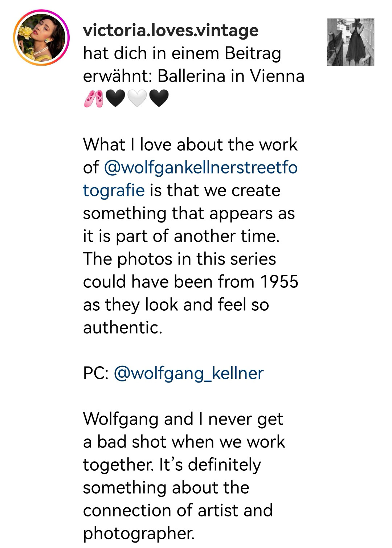Click the first black heart emoji
The height and width of the screenshot is (548, 392).
[x=115, y=99]
